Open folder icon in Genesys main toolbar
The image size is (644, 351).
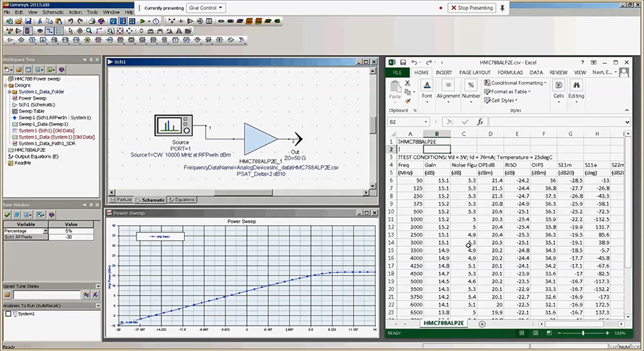19,21
